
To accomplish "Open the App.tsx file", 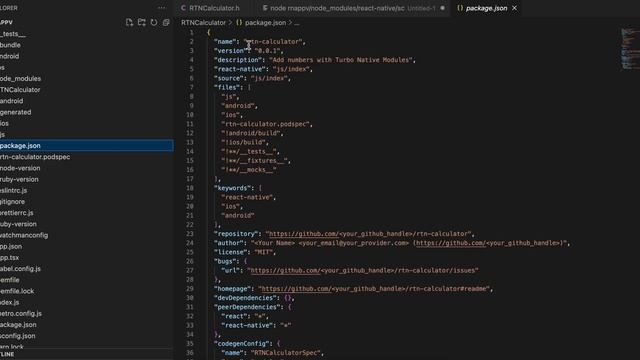I will coord(87,258).
